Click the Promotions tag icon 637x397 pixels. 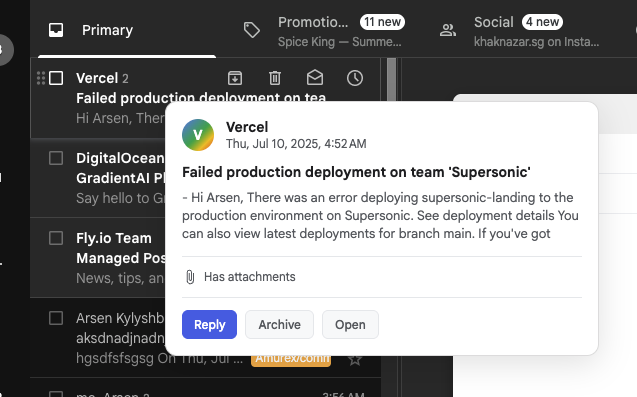251,30
